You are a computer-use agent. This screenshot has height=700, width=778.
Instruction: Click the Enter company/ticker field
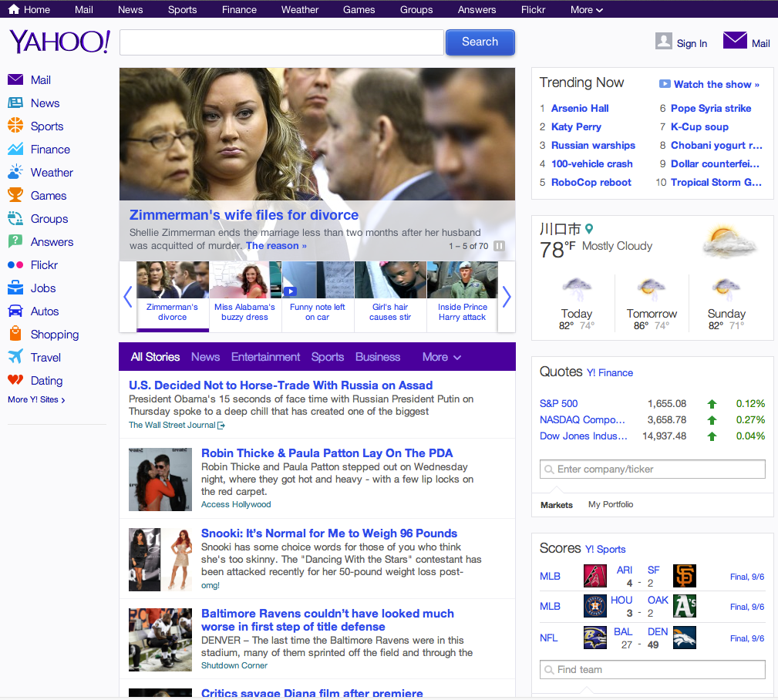[x=652, y=469]
